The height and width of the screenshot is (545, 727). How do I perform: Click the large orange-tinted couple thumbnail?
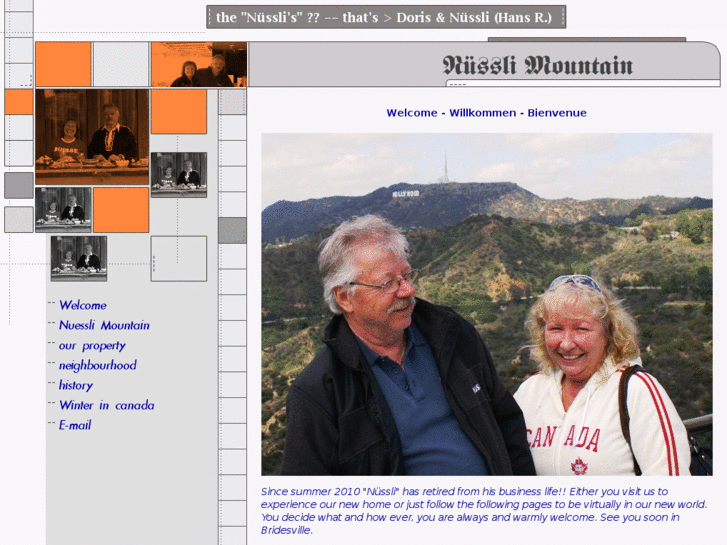(92, 137)
